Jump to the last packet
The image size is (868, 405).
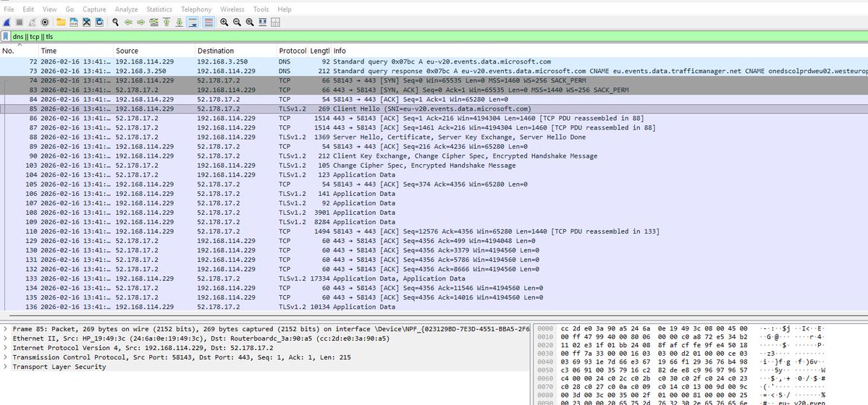click(179, 22)
